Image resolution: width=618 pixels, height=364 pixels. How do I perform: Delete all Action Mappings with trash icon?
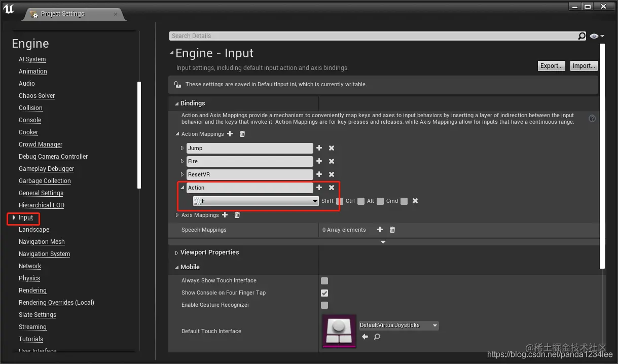tap(242, 134)
